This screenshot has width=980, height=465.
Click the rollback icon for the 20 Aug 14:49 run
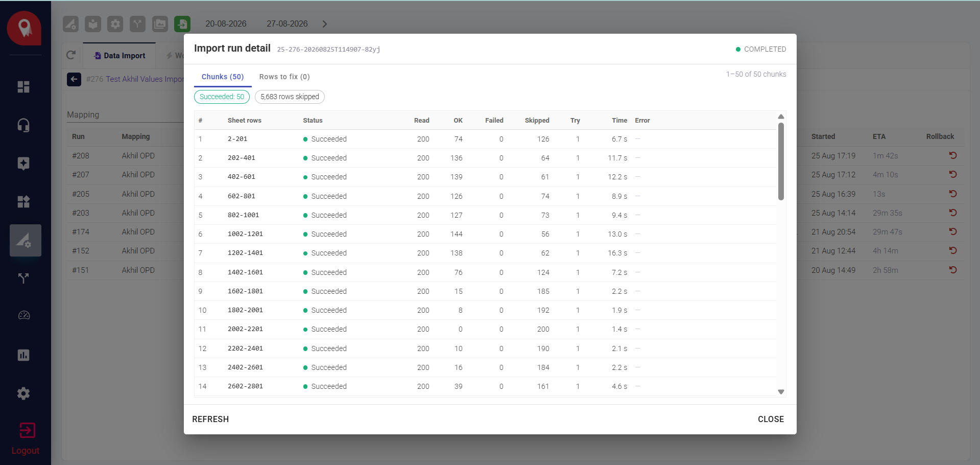coord(953,270)
